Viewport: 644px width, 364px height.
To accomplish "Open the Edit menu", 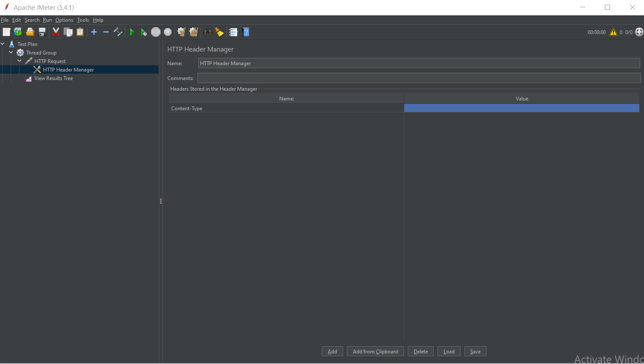I will pyautogui.click(x=17, y=20).
